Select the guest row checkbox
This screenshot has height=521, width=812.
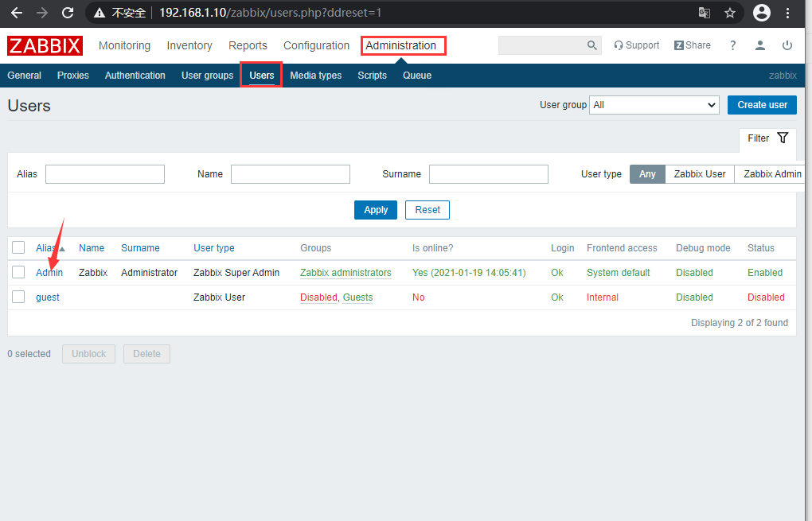pyautogui.click(x=18, y=297)
